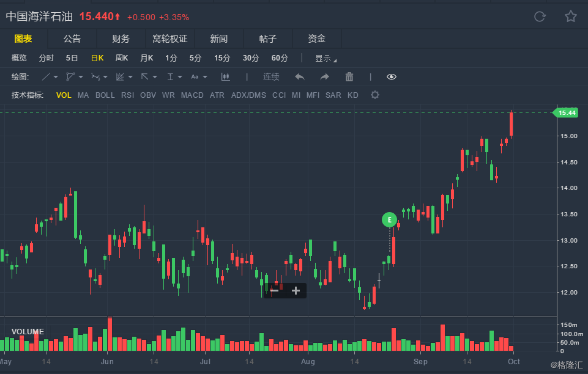Toggle the RSI indicator
This screenshot has height=374, width=588.
[127, 95]
